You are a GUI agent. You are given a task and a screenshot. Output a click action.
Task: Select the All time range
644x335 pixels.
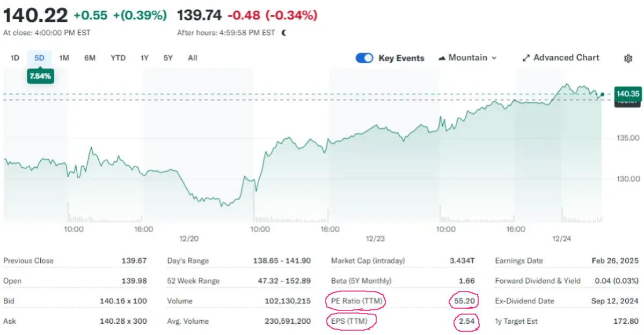tap(193, 58)
